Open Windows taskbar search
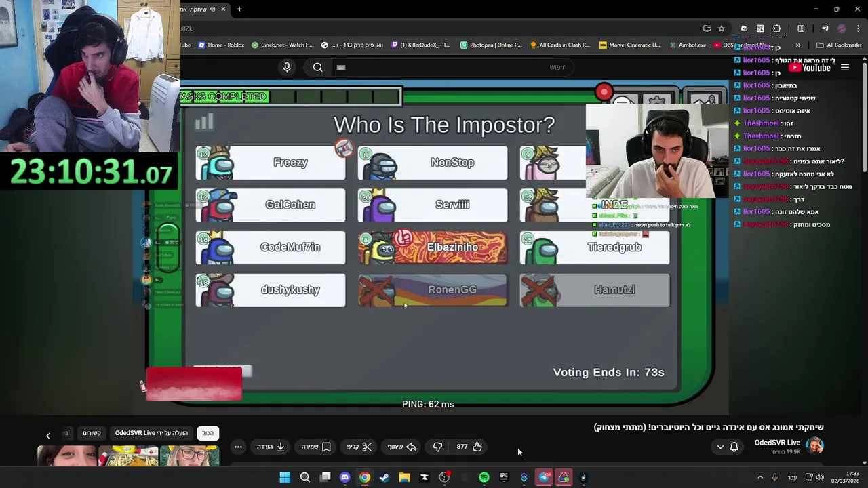The height and width of the screenshot is (488, 868). (x=305, y=477)
